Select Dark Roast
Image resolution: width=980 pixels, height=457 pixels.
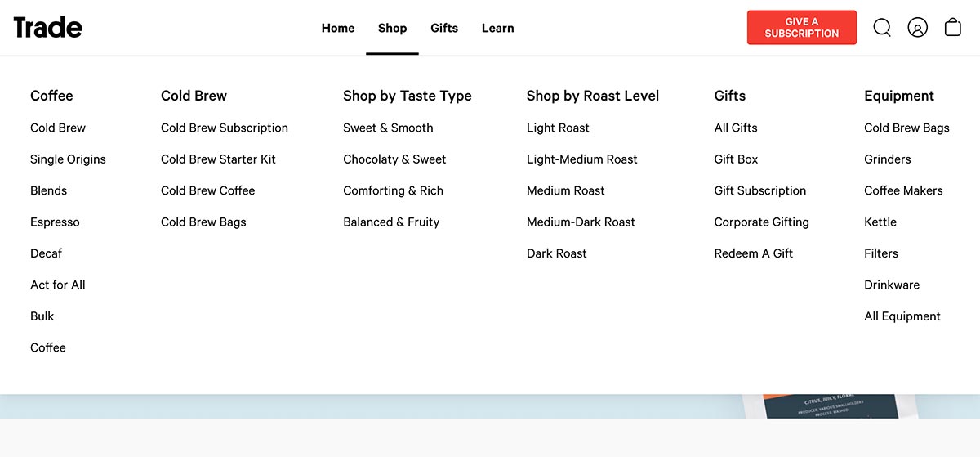557,253
